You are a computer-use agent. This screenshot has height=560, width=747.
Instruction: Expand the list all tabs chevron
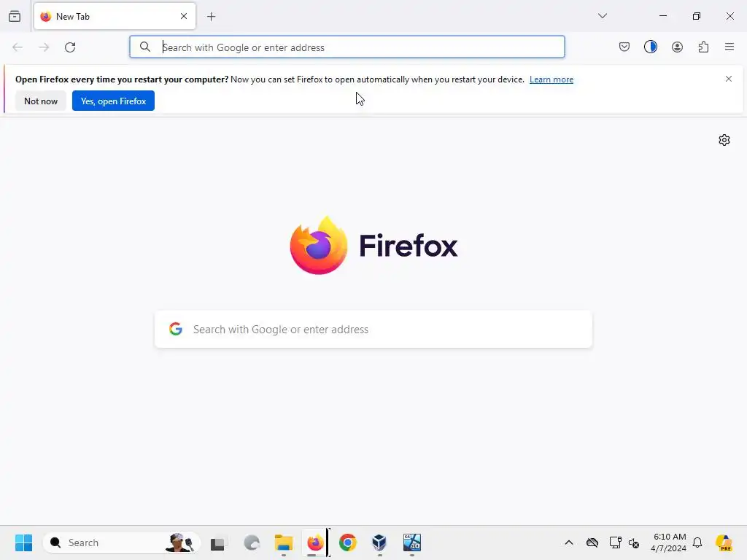click(x=603, y=16)
